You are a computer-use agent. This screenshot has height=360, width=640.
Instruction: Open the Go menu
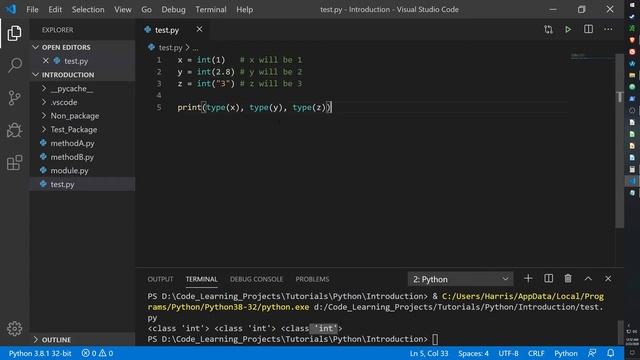pyautogui.click(x=147, y=9)
